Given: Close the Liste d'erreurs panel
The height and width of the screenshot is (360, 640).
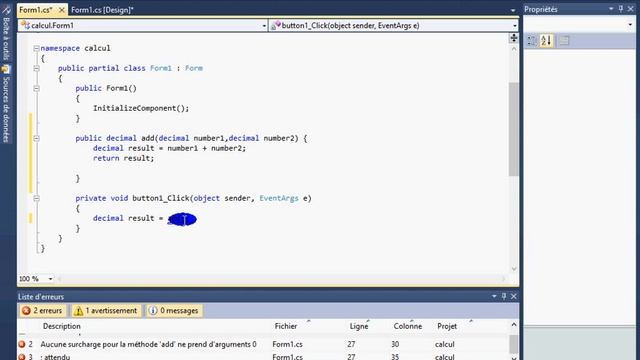Looking at the screenshot, I should pos(513,296).
